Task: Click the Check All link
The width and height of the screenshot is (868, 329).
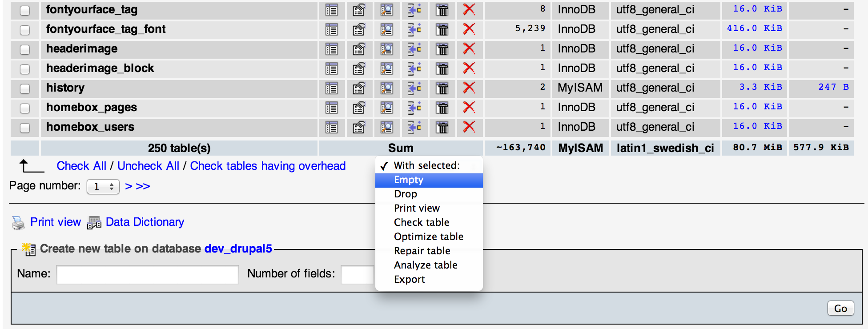Action: (81, 166)
